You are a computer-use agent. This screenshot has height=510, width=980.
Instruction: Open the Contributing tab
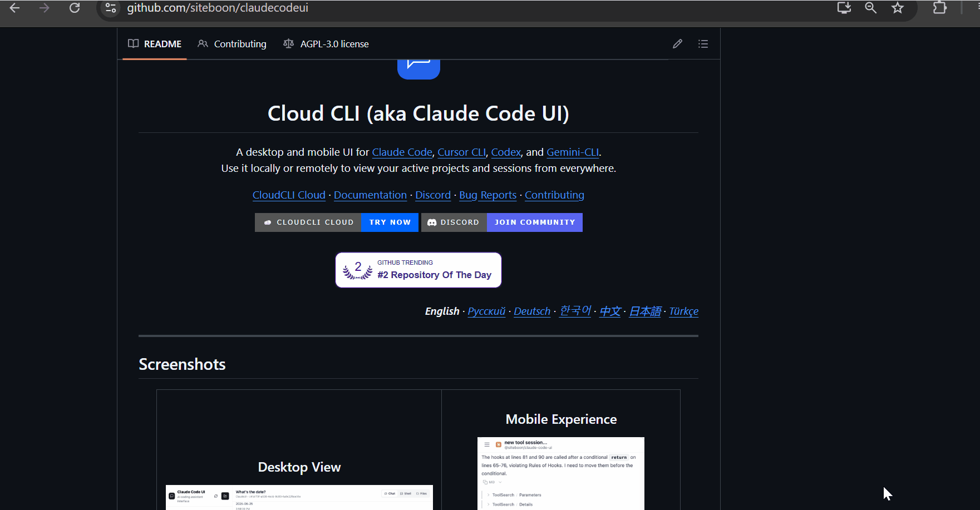coord(232,44)
